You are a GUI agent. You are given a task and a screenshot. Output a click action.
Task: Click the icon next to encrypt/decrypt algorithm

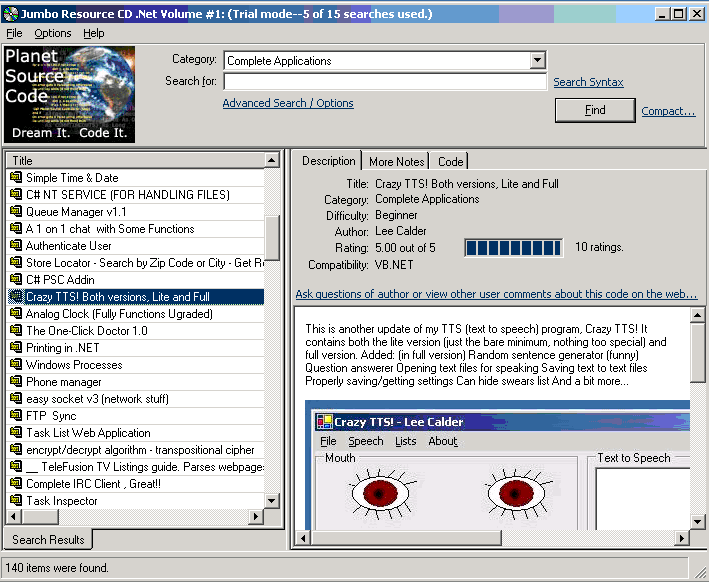pyautogui.click(x=16, y=450)
